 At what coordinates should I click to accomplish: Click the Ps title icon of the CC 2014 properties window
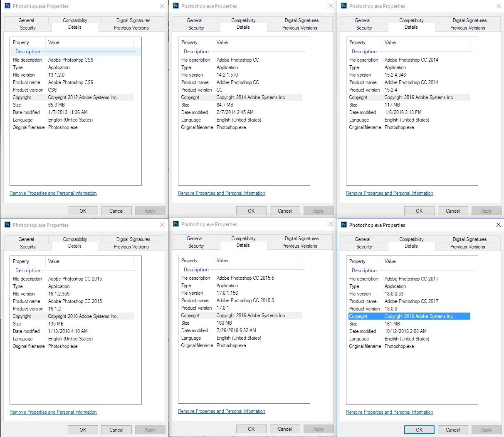coord(344,6)
